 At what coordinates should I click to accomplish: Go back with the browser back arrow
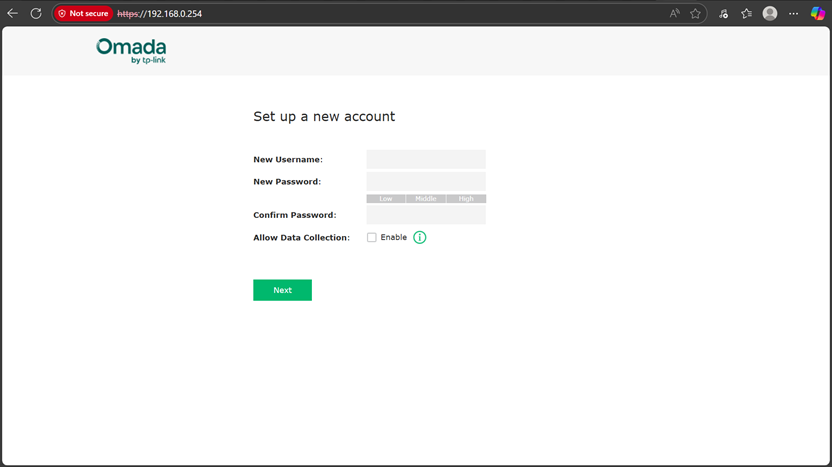point(13,14)
